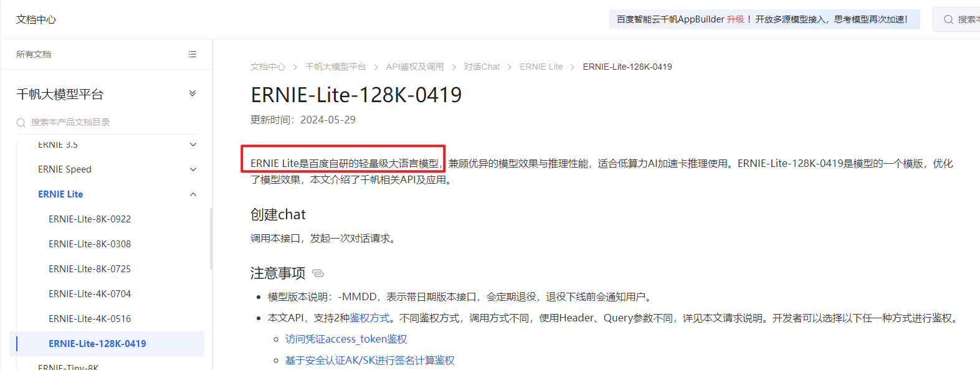The height and width of the screenshot is (370, 980).
Task: Click the 所有文档 label
Action: (x=34, y=54)
